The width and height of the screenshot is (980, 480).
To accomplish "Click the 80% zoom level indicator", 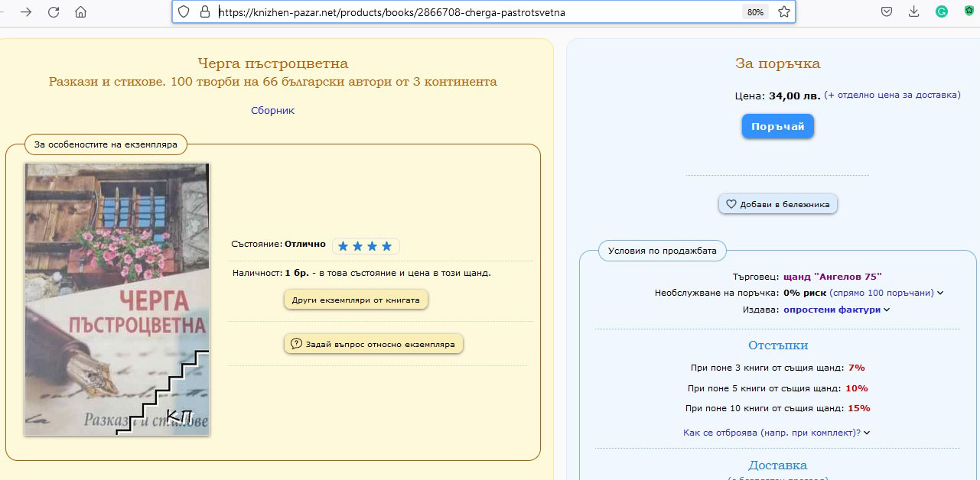I will click(x=755, y=12).
